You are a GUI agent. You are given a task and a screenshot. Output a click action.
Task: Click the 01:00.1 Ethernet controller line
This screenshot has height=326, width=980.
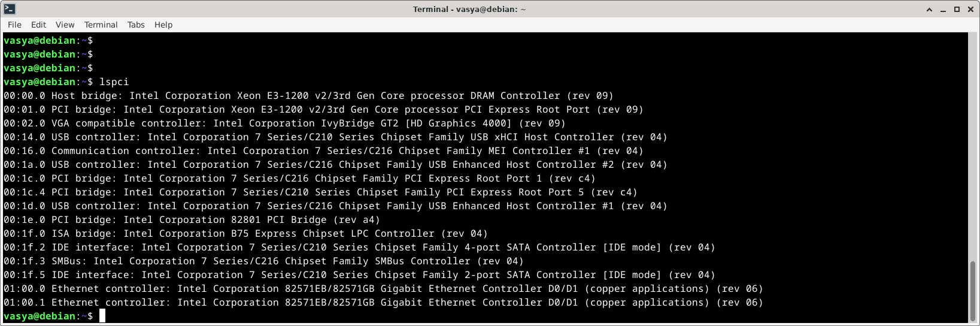click(x=383, y=302)
